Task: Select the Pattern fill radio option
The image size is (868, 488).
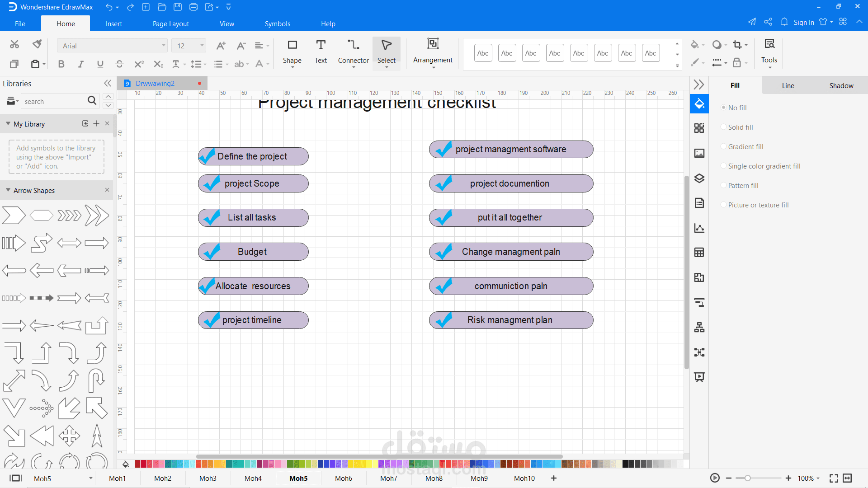Action: [724, 185]
